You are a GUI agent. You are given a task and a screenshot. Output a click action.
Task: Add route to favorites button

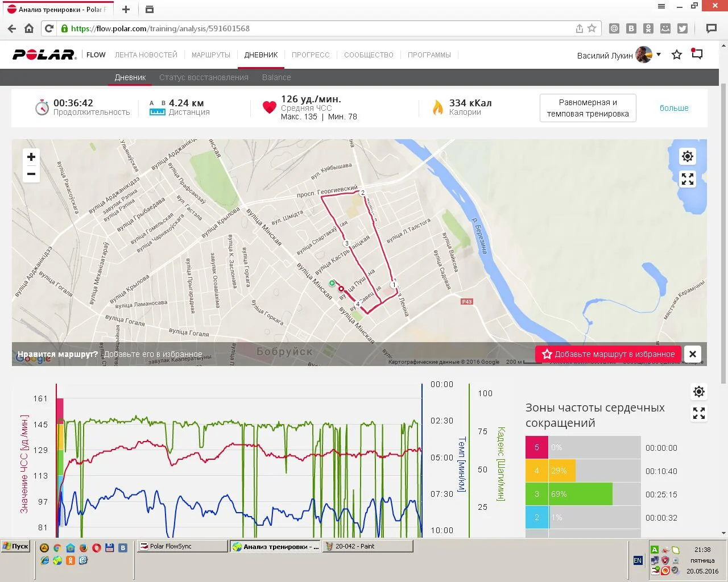coord(608,354)
